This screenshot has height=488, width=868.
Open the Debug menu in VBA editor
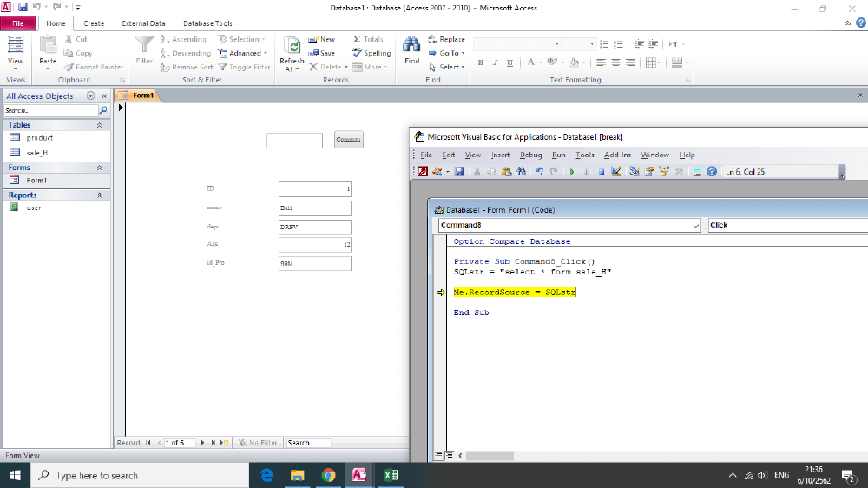point(530,155)
